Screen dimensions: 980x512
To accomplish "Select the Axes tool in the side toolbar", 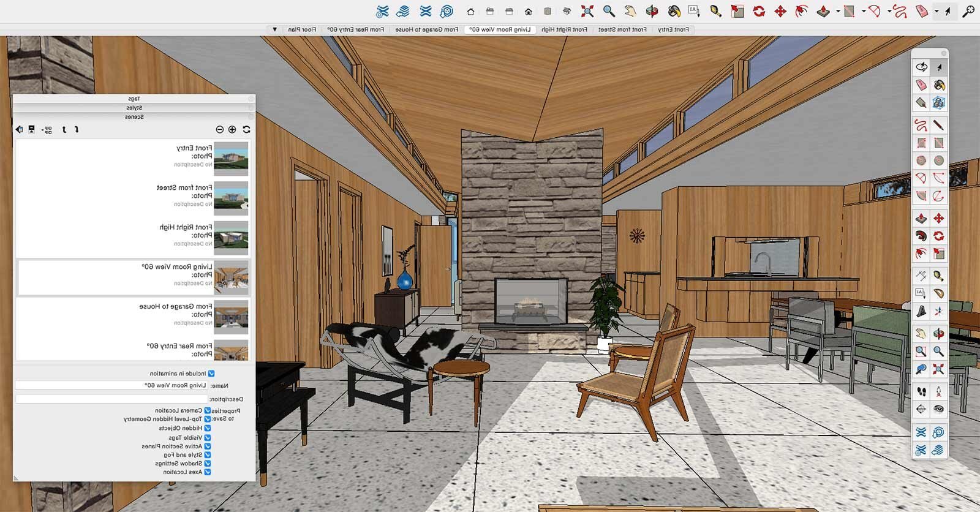I will pyautogui.click(x=938, y=312).
